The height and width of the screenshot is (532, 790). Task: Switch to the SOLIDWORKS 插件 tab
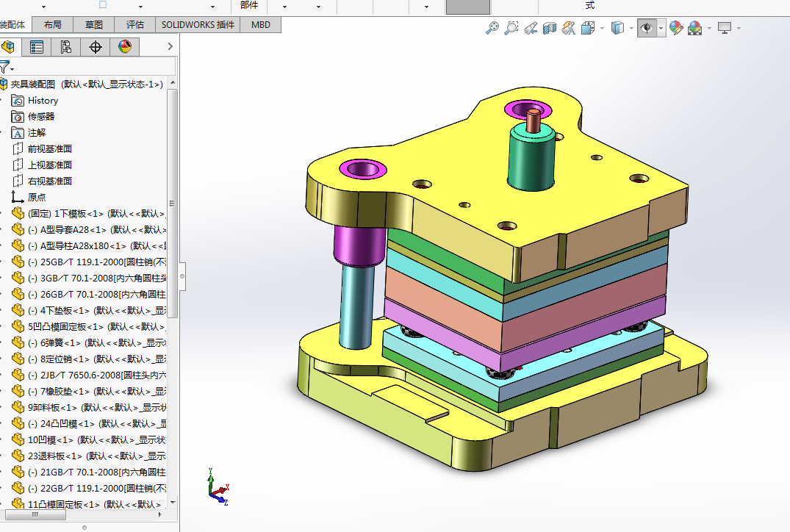click(198, 24)
